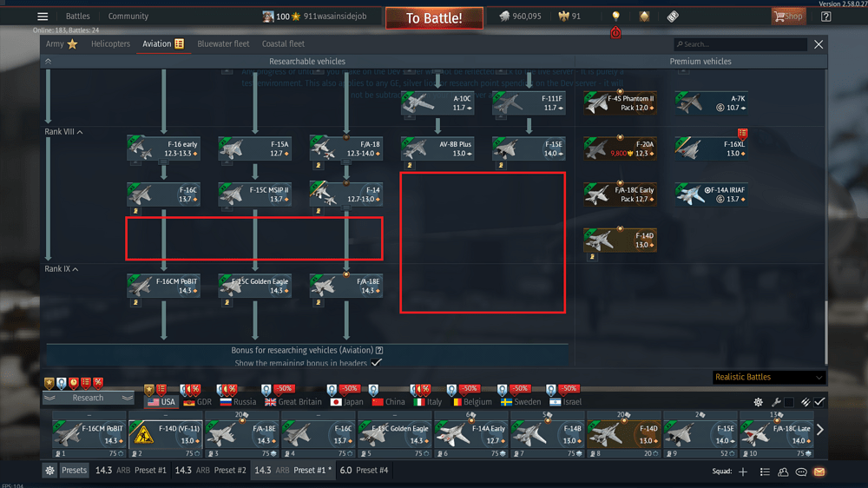Click the Presets button
Screen dimensions: 868x488
(74, 471)
